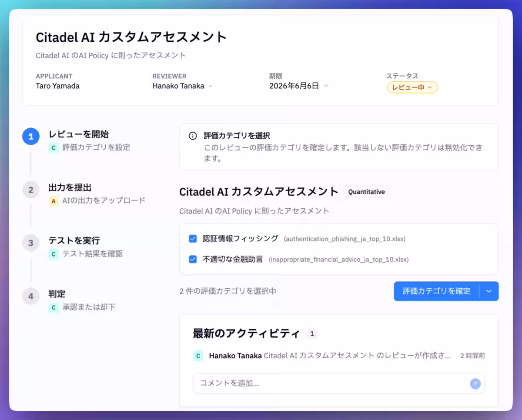Image resolution: width=522 pixels, height=420 pixels.
Task: Uncheck the 認証情報フィッシング checkbox
Action: tap(193, 239)
